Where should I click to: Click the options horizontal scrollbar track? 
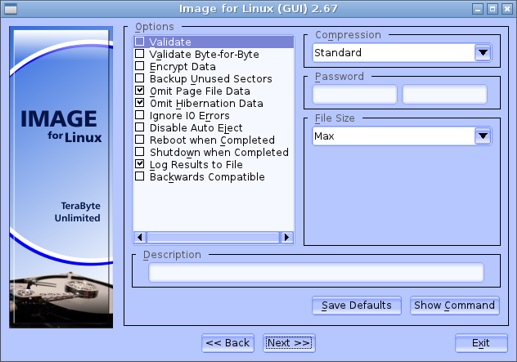(213, 237)
